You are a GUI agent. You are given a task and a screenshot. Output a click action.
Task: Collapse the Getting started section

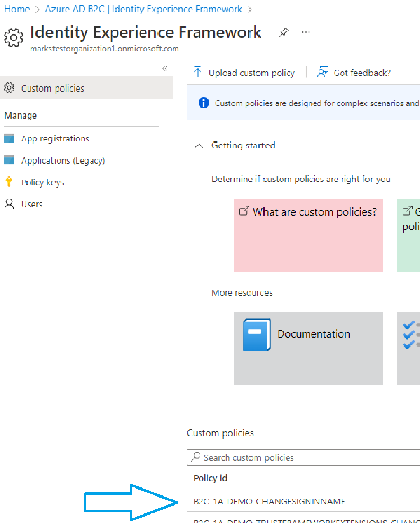tap(199, 146)
